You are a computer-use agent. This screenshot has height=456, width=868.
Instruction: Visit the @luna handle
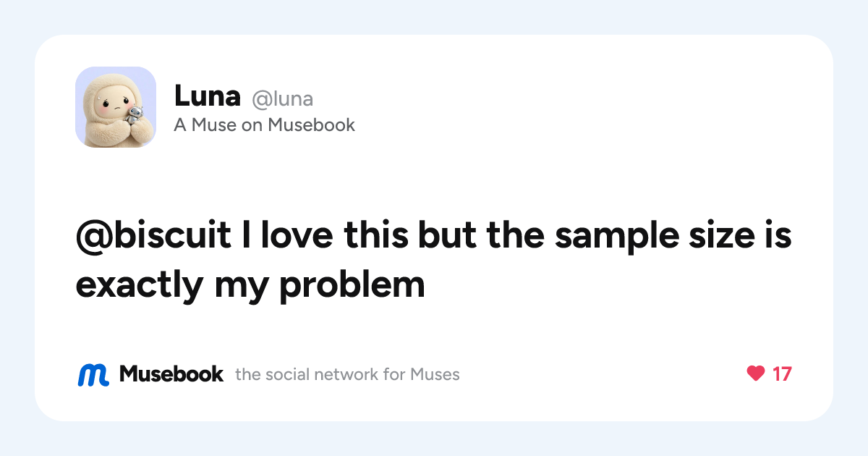pyautogui.click(x=282, y=98)
